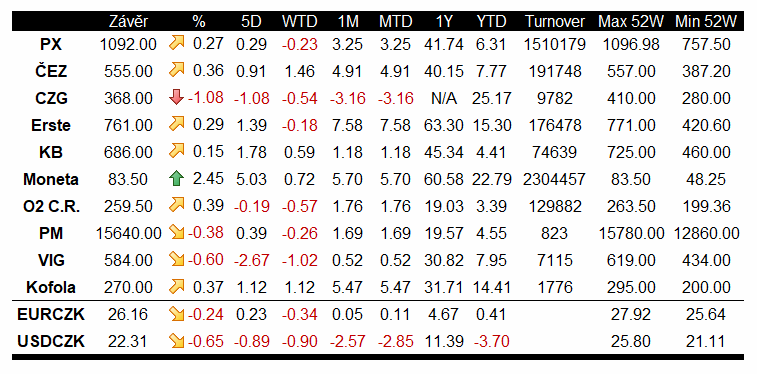Click O2 C.R. Min 52W value 199.36
The width and height of the screenshot is (757, 374).
coord(706,207)
